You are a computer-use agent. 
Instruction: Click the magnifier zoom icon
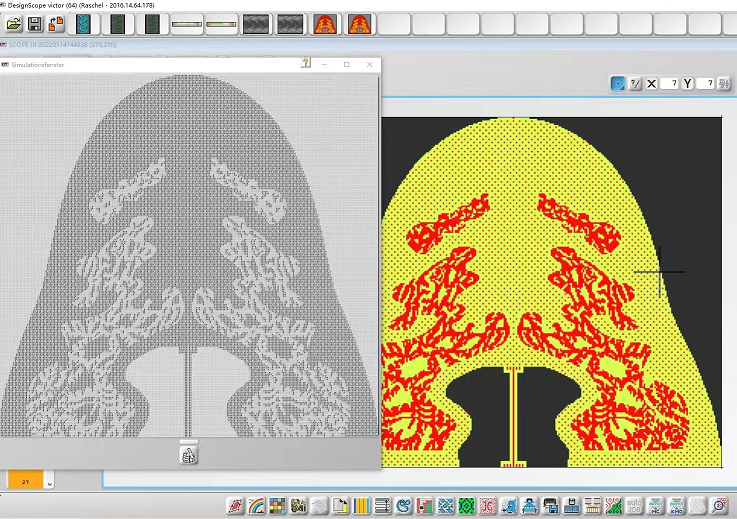pos(719,506)
